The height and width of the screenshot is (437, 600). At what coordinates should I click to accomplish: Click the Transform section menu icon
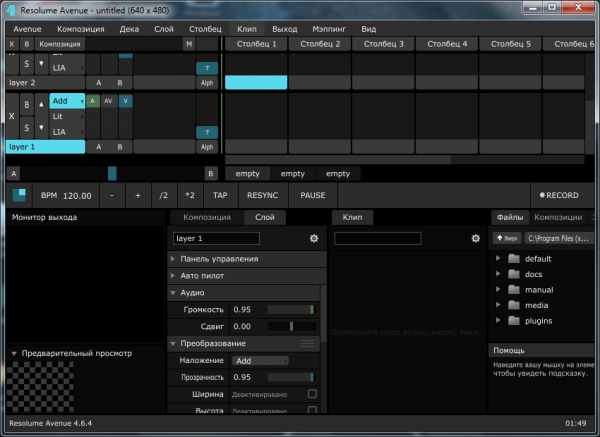click(308, 344)
